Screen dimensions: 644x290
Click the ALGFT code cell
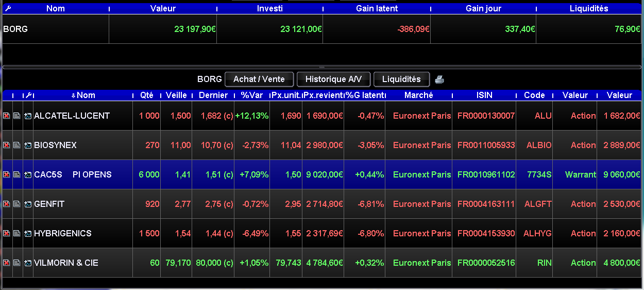pyautogui.click(x=534, y=204)
